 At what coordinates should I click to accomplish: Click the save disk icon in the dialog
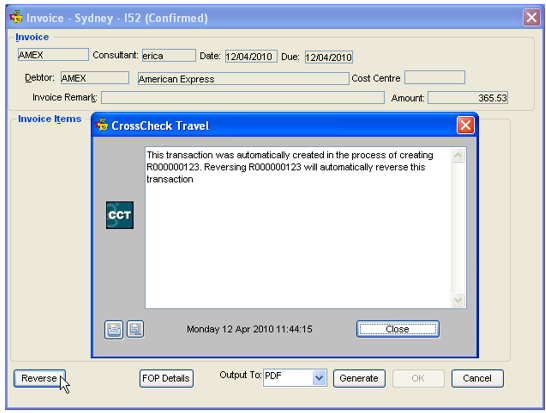coord(135,329)
